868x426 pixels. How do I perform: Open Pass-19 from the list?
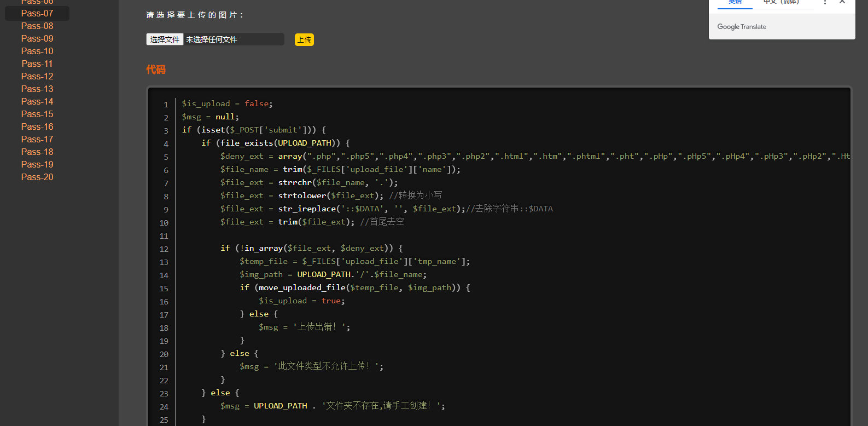click(37, 164)
